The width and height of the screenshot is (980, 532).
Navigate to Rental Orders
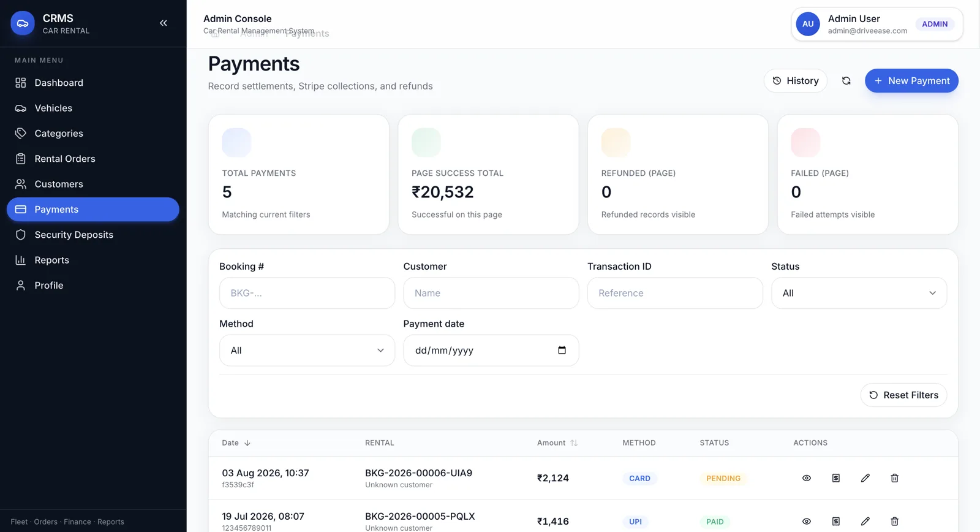click(93, 159)
